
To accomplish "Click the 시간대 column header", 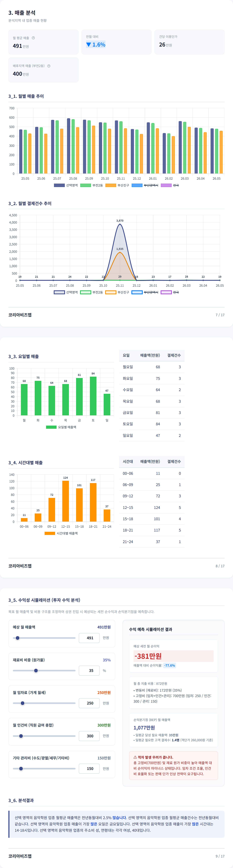I will 128,462.
